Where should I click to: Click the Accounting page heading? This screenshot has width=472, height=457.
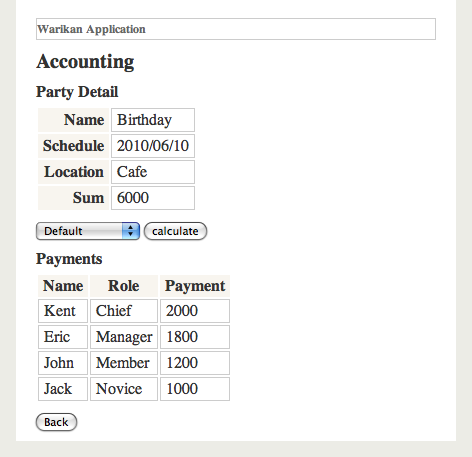[x=85, y=62]
